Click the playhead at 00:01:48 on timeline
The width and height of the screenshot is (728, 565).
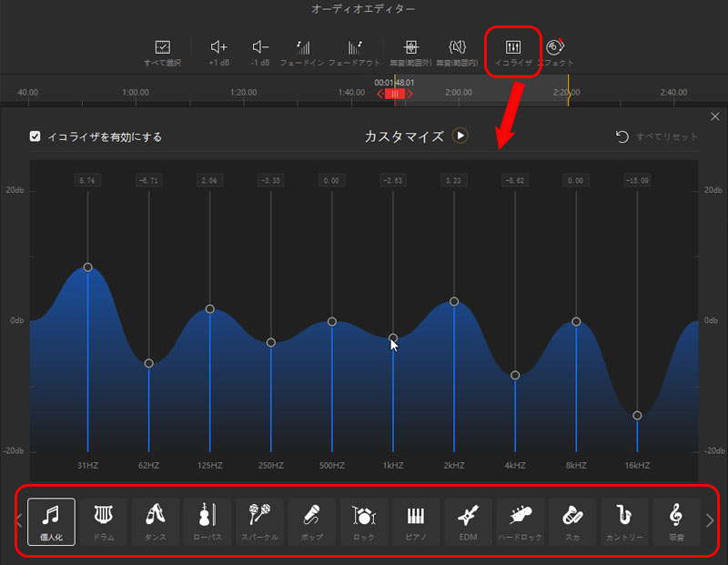pyautogui.click(x=395, y=92)
